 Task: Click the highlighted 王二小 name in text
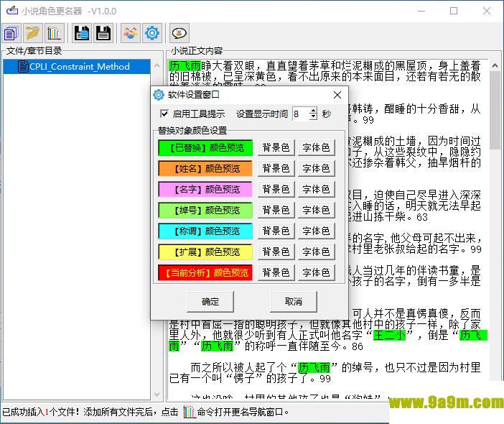(x=390, y=336)
